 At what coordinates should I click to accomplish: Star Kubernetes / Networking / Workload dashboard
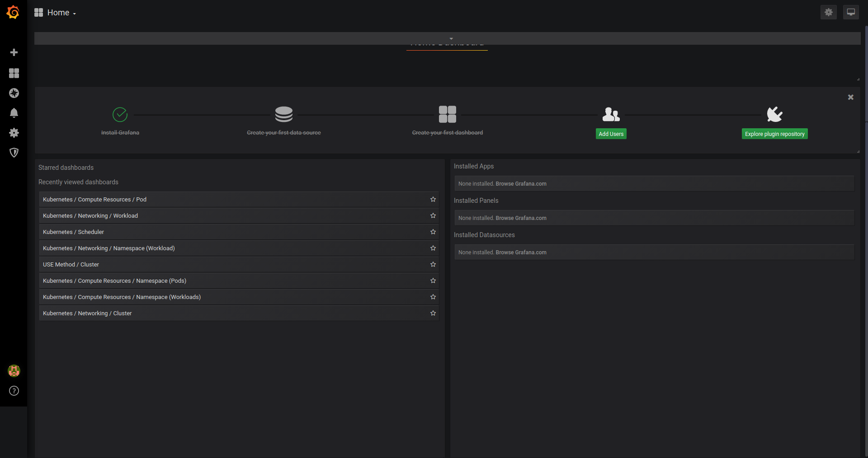(x=433, y=215)
